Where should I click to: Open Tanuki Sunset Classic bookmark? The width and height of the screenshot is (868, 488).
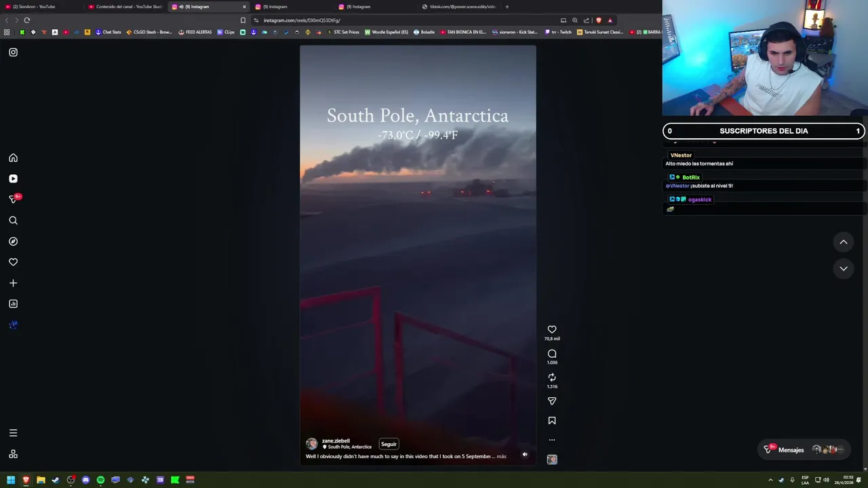pos(600,32)
